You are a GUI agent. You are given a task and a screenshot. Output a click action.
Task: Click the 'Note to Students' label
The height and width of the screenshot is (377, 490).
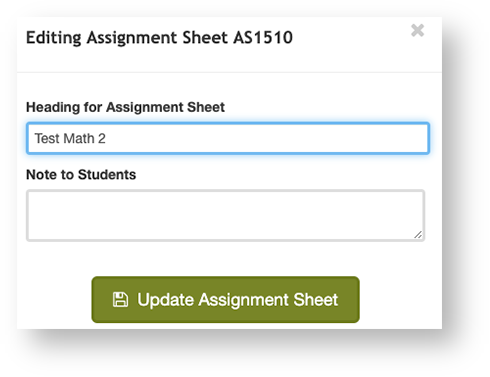pos(81,175)
